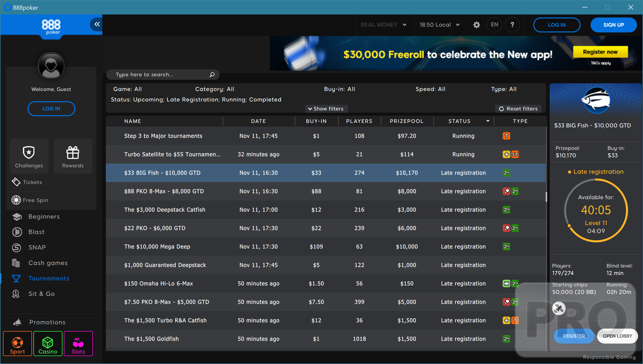This screenshot has height=364, width=643.
Task: Sort by the PRIZEPOOL column header
Action: [x=407, y=121]
